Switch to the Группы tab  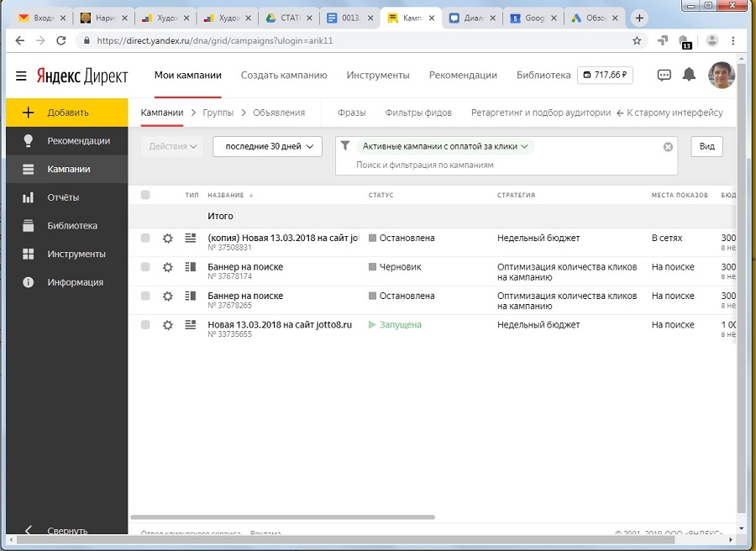(x=218, y=113)
